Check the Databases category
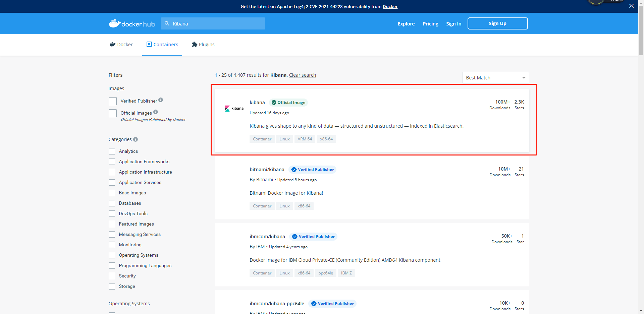This screenshot has height=314, width=644. click(x=112, y=203)
